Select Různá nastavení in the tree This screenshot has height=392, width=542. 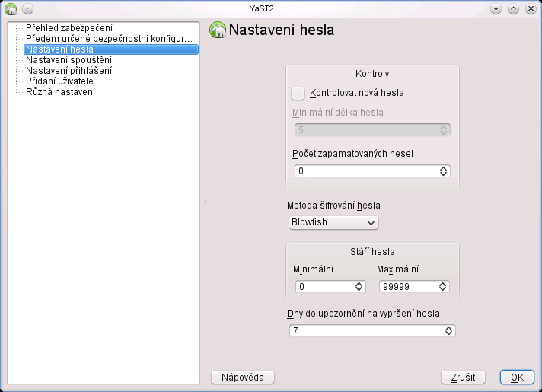pos(60,92)
